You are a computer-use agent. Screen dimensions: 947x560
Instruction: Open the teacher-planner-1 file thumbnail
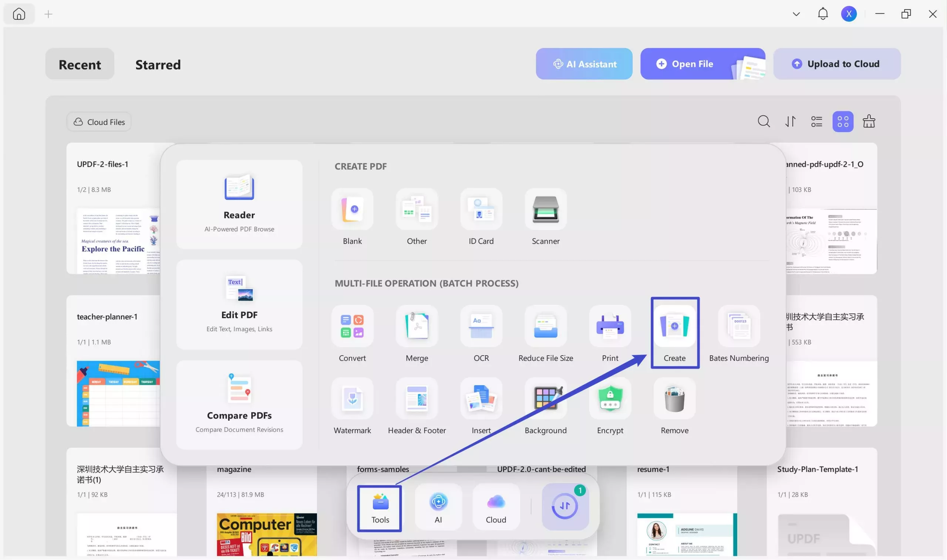coord(118,393)
